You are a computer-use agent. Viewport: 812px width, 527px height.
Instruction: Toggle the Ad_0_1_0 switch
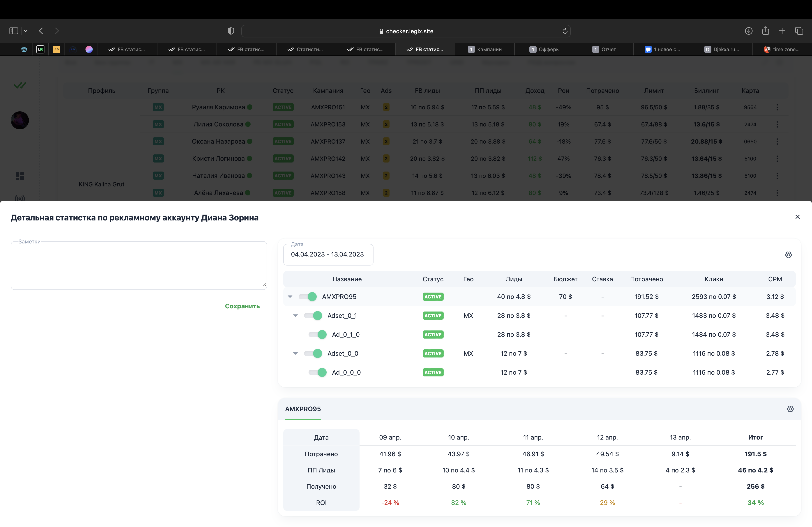318,335
